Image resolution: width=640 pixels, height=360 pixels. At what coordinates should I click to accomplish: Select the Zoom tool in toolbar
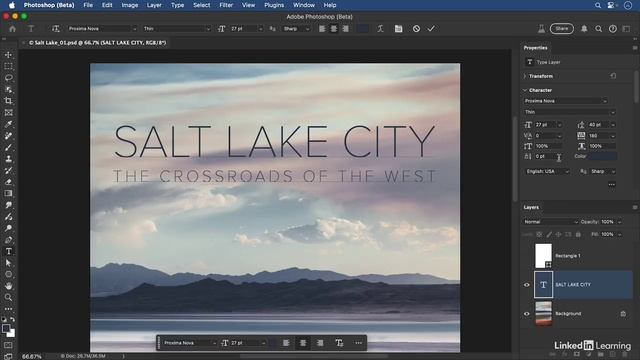pos(8,297)
